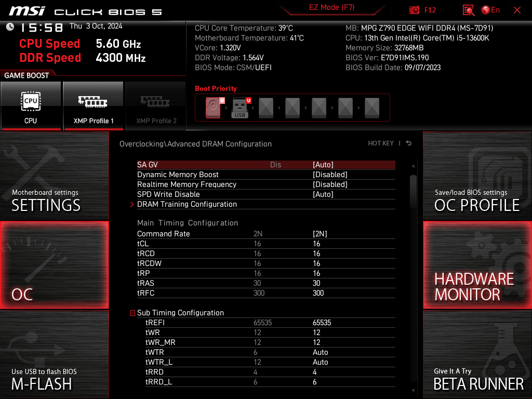Click the BIOS Ver E7D91IMS.190 text

coord(387,58)
